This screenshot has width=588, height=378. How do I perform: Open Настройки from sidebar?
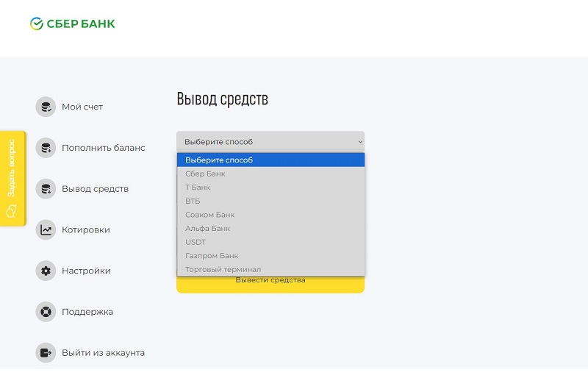click(x=86, y=271)
